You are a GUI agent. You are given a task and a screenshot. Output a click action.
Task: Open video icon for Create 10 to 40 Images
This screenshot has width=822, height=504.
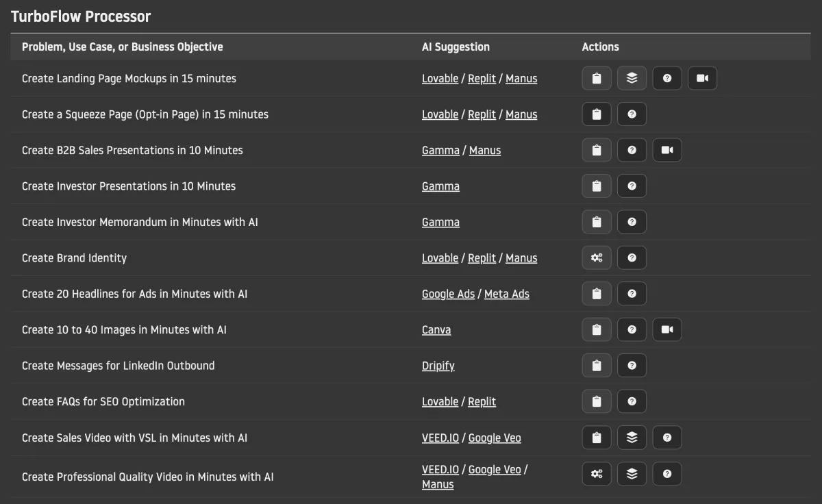(x=667, y=329)
